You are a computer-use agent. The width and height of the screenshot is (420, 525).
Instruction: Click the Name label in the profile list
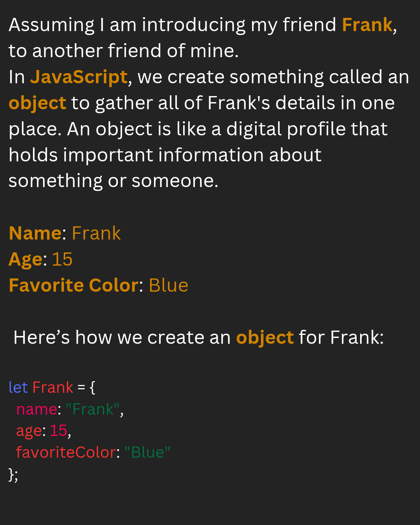tap(35, 233)
